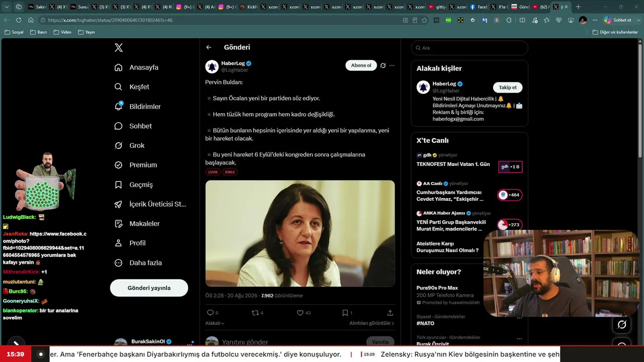Open the Sohbet et Copilot button
The image size is (644, 362).
617,20
